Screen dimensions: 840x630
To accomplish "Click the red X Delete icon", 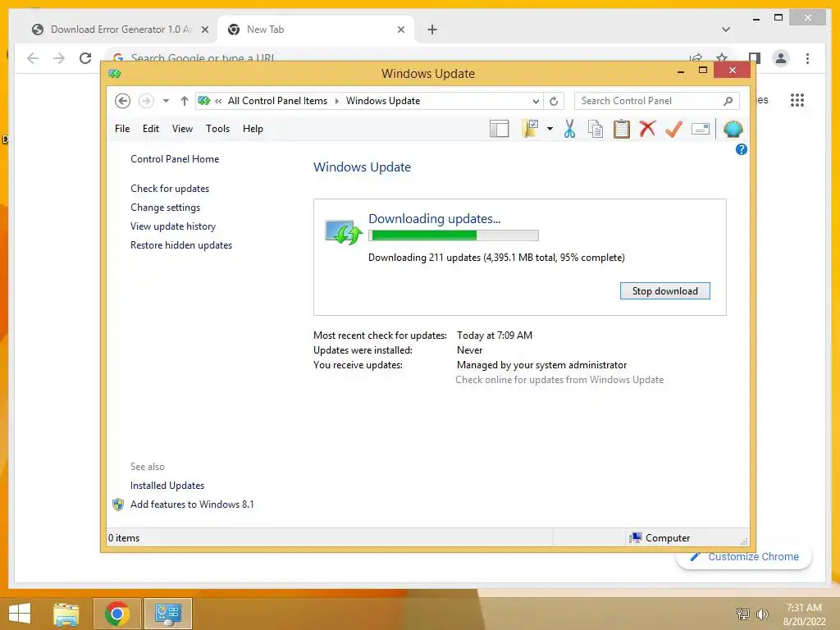I will pyautogui.click(x=647, y=129).
